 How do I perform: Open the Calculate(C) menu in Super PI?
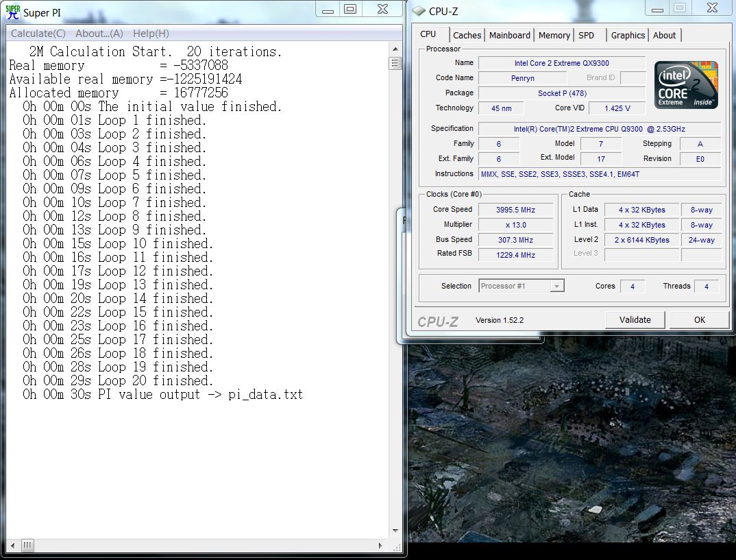click(38, 34)
